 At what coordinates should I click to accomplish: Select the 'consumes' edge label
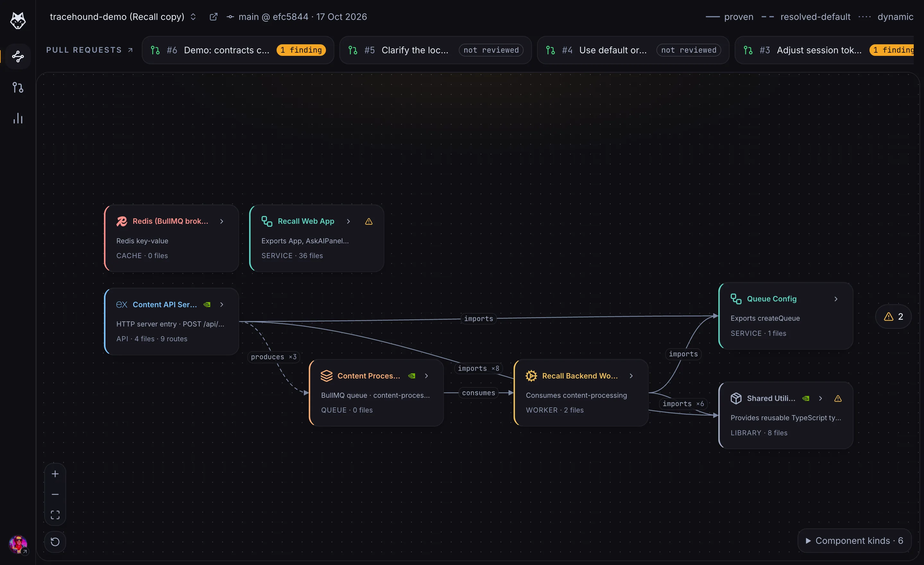point(478,393)
